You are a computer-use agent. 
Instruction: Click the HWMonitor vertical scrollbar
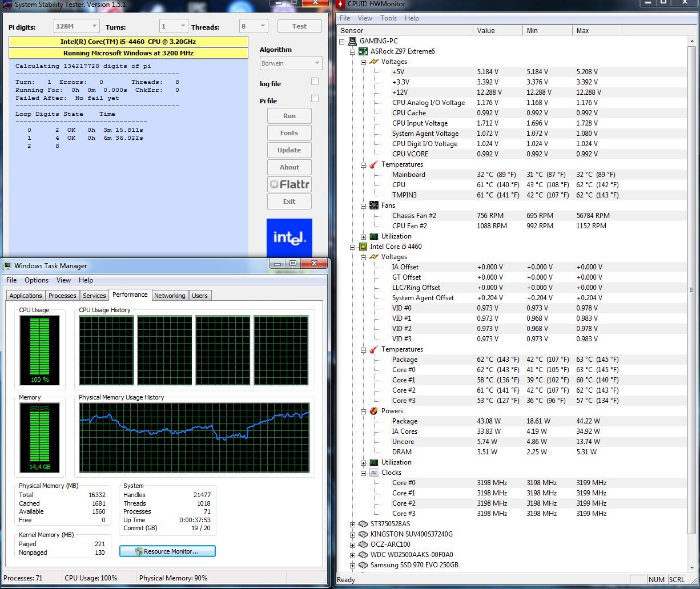694,285
